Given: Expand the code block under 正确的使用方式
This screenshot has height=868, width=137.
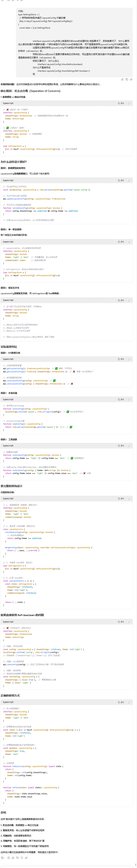Looking at the screenshot, I should point(129,702).
